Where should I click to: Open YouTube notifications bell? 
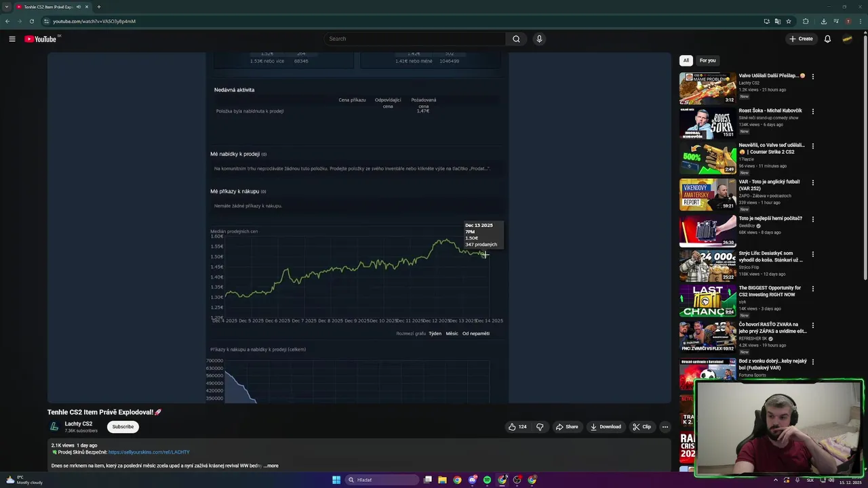pyautogui.click(x=827, y=39)
